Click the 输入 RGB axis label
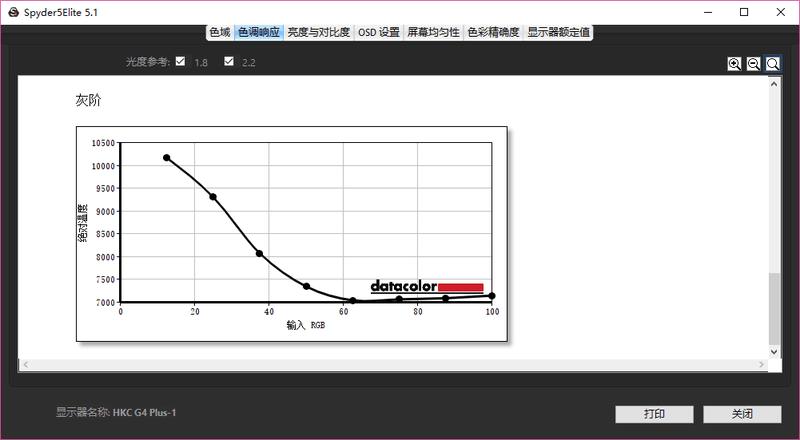800x440 pixels. click(x=306, y=325)
